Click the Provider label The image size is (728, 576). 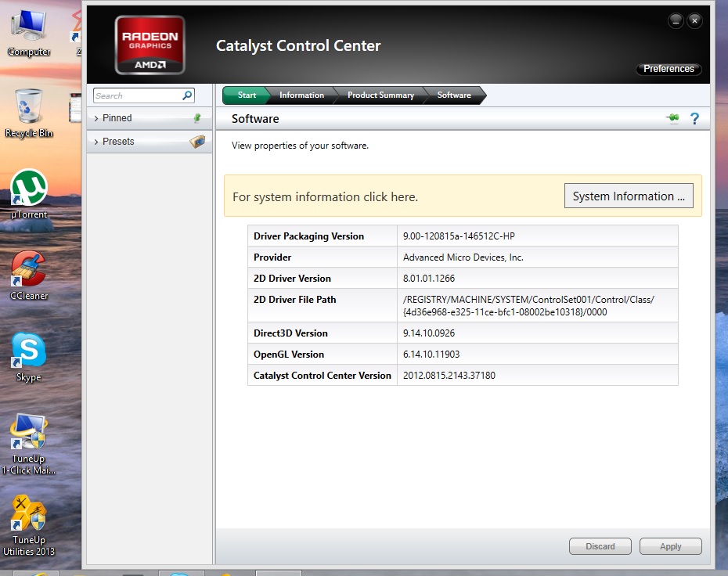272,257
